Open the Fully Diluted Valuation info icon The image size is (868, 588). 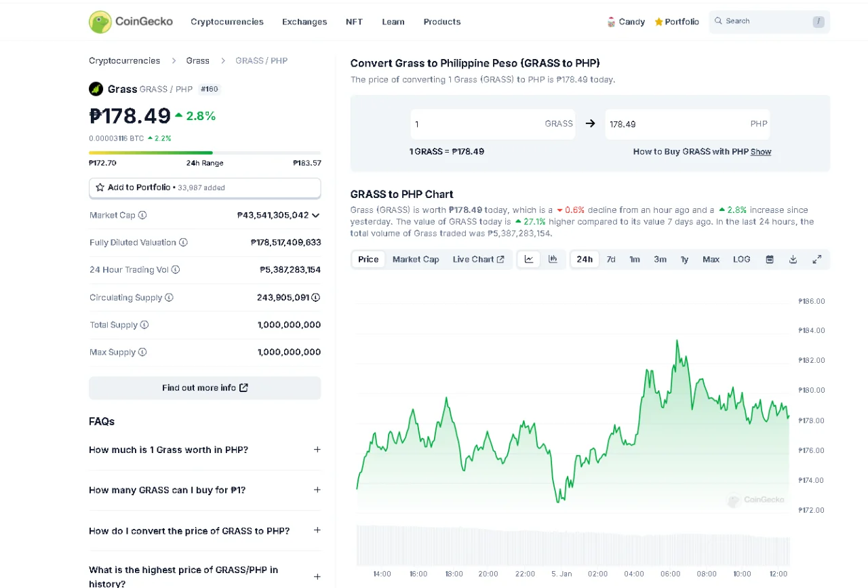(183, 242)
